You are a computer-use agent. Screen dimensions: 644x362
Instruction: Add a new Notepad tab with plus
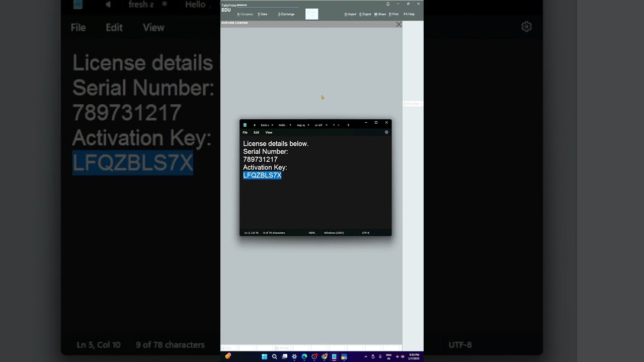(x=348, y=125)
